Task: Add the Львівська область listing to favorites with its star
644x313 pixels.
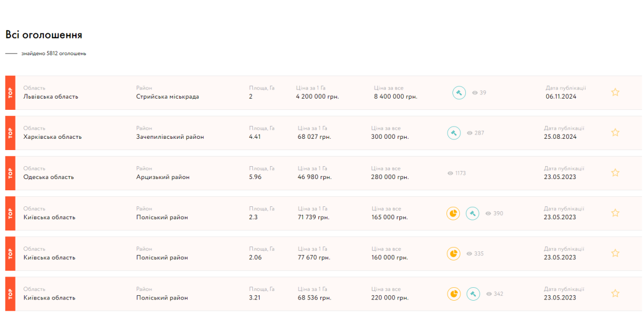Action: 615,92
